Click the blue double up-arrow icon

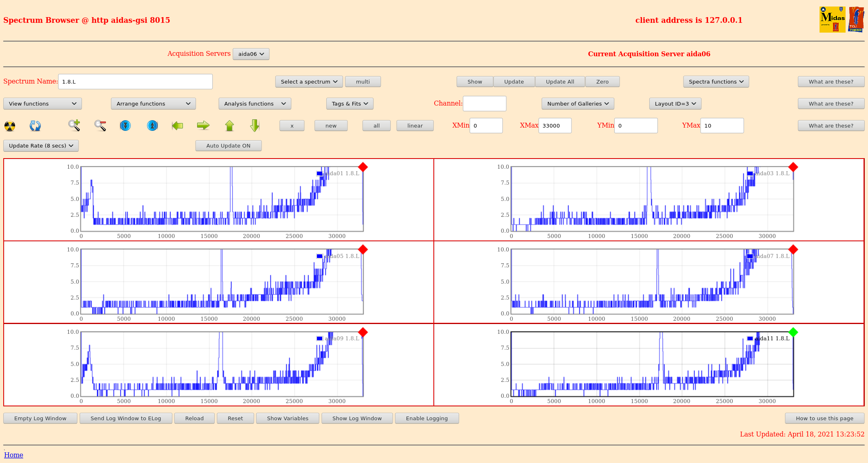[x=152, y=126]
